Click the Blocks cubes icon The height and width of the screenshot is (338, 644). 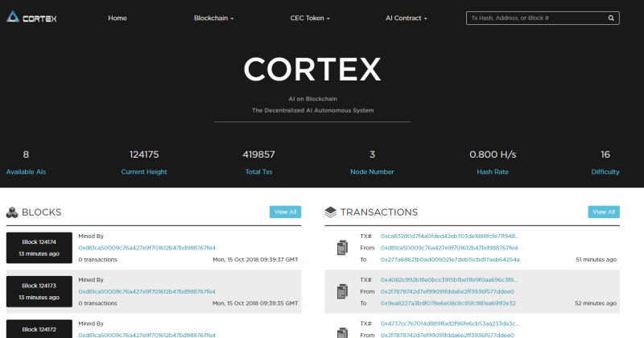click(12, 212)
